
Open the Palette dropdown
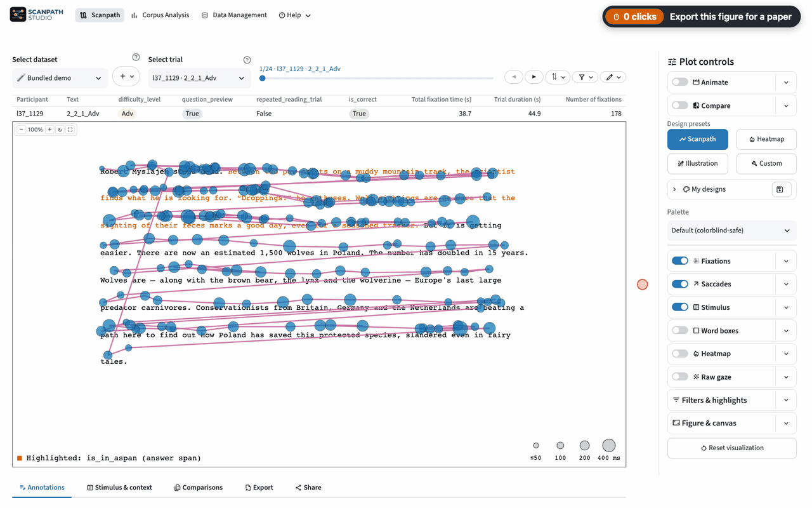pyautogui.click(x=731, y=231)
